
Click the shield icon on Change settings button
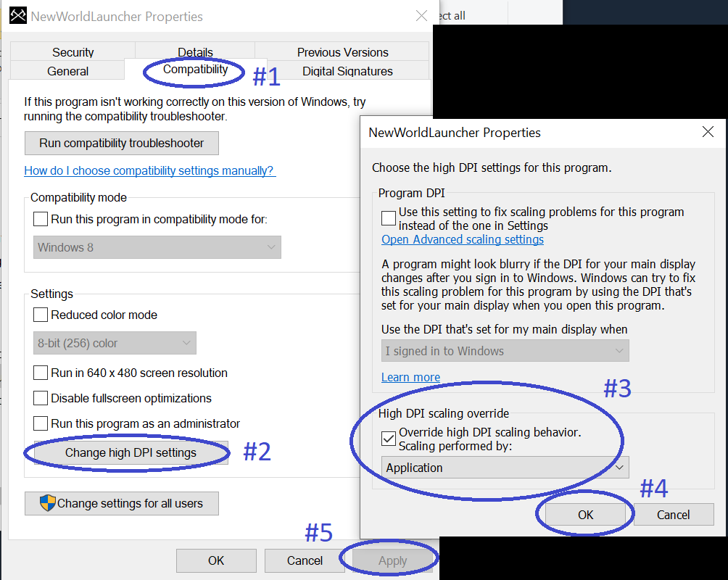coord(47,503)
